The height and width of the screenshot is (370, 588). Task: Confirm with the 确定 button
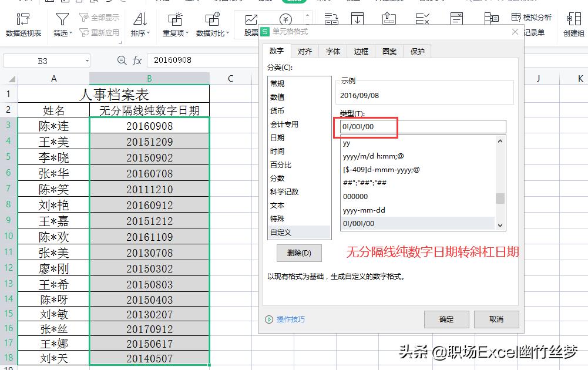tap(446, 319)
